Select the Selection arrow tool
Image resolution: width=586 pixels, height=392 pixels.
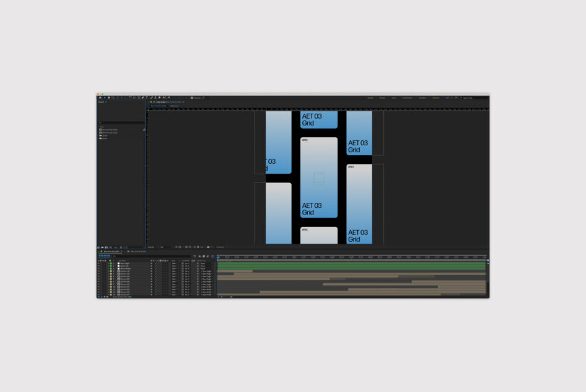pos(104,98)
